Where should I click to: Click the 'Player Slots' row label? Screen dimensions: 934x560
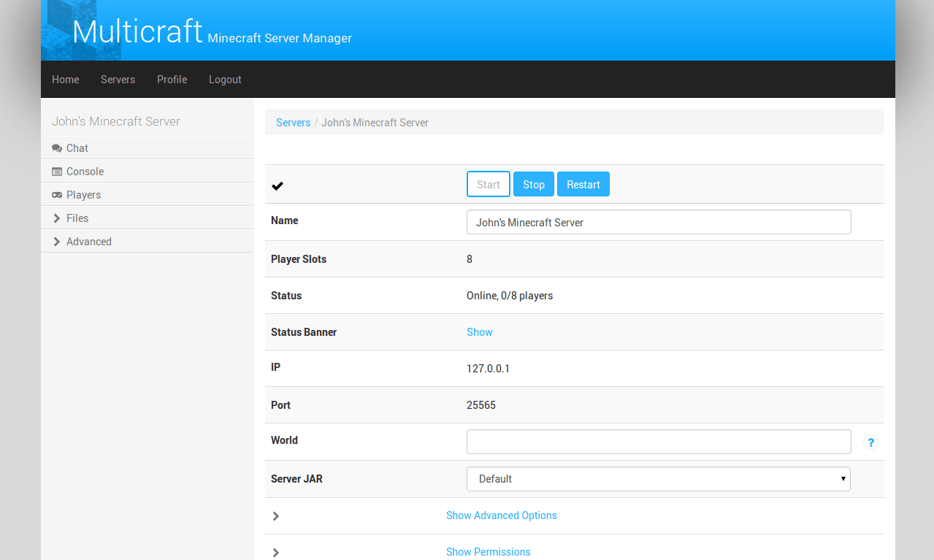point(299,259)
